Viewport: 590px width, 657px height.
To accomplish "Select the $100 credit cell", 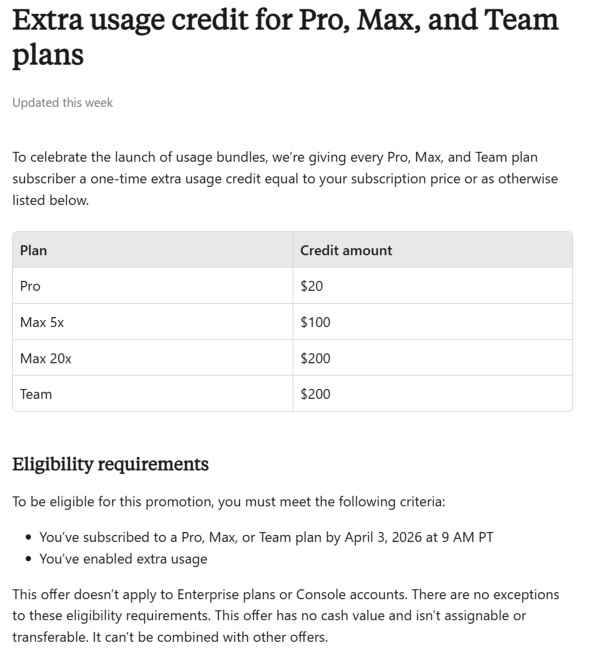I will click(432, 322).
